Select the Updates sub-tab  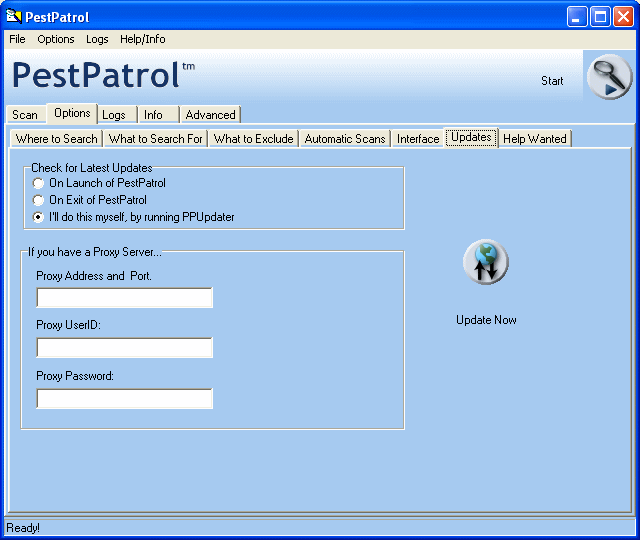click(471, 138)
